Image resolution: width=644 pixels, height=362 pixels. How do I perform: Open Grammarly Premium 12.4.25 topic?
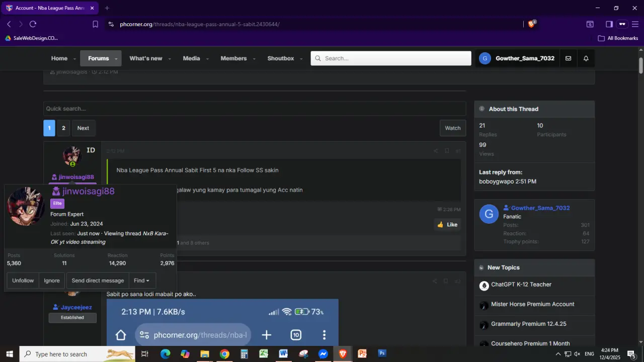(x=529, y=324)
